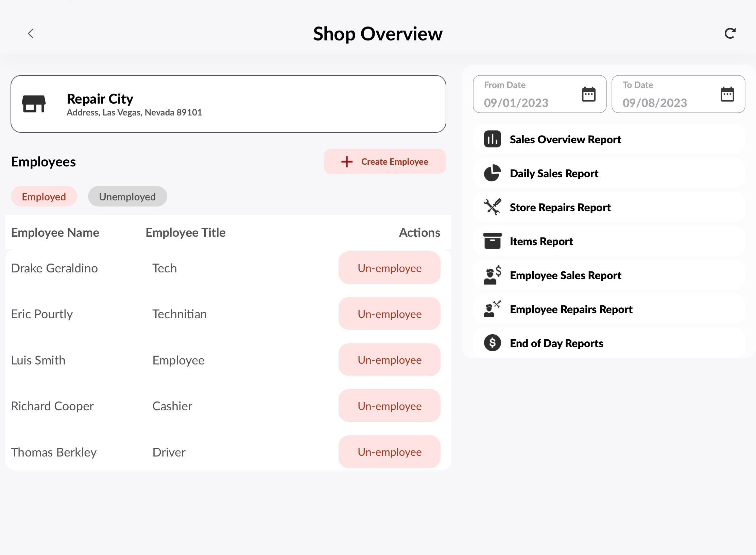This screenshot has height=555, width=756.
Task: Click the End of Day dollar icon
Action: (x=492, y=343)
